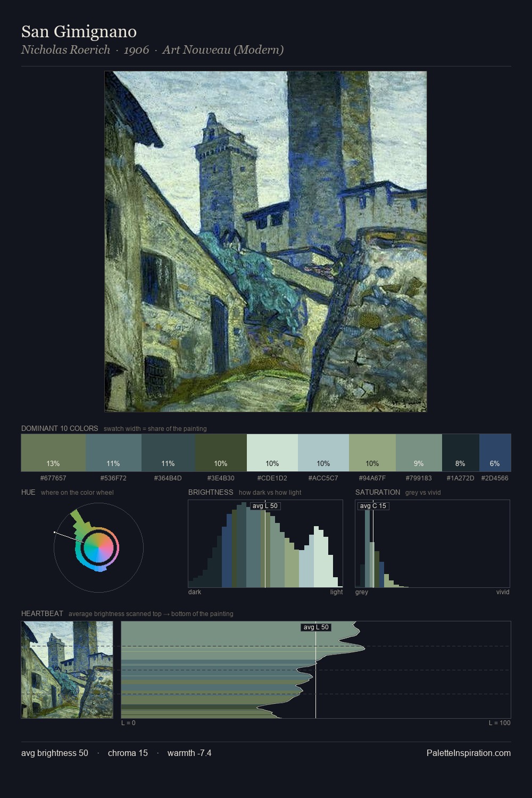Screen dimensions: 532x798
Task: Click the DOMINANT 10 COLORS heading
Action: tap(60, 428)
